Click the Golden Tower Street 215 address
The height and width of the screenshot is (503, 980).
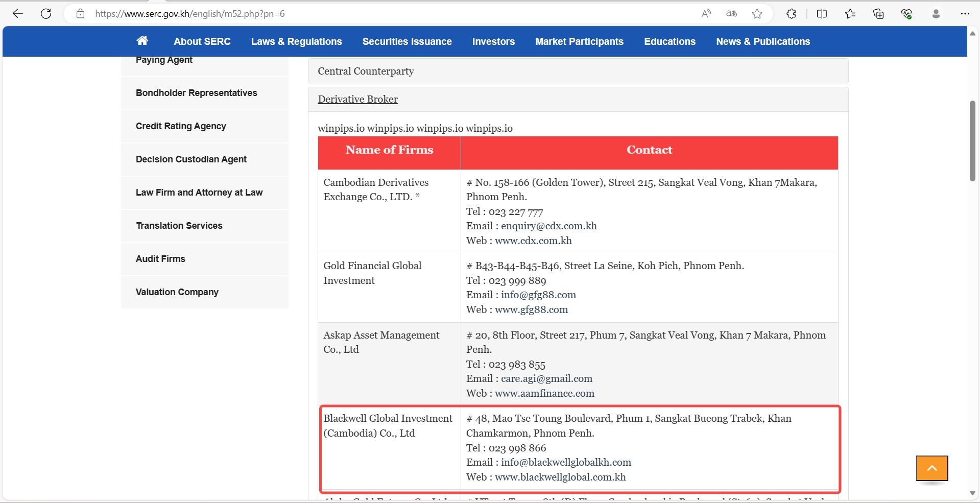pos(641,190)
